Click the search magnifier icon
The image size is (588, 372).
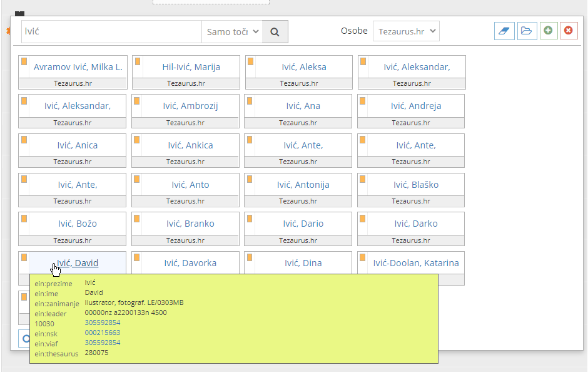coord(275,30)
